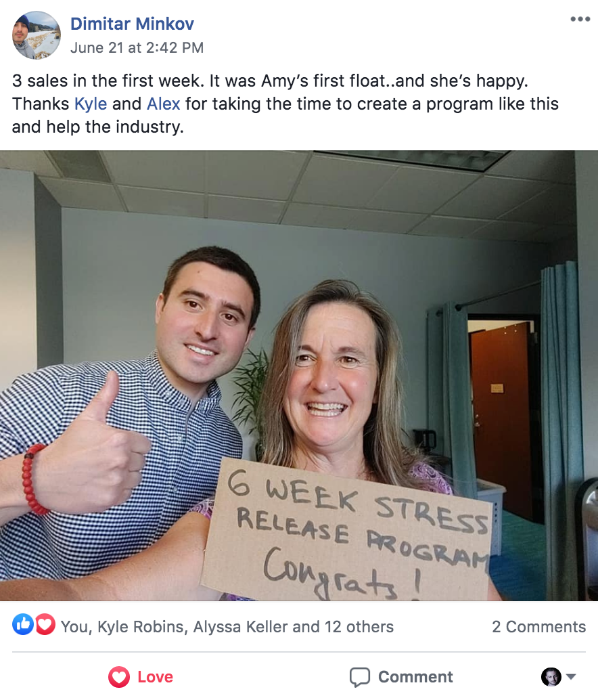
Task: Click the Comment button text
Action: 415,677
